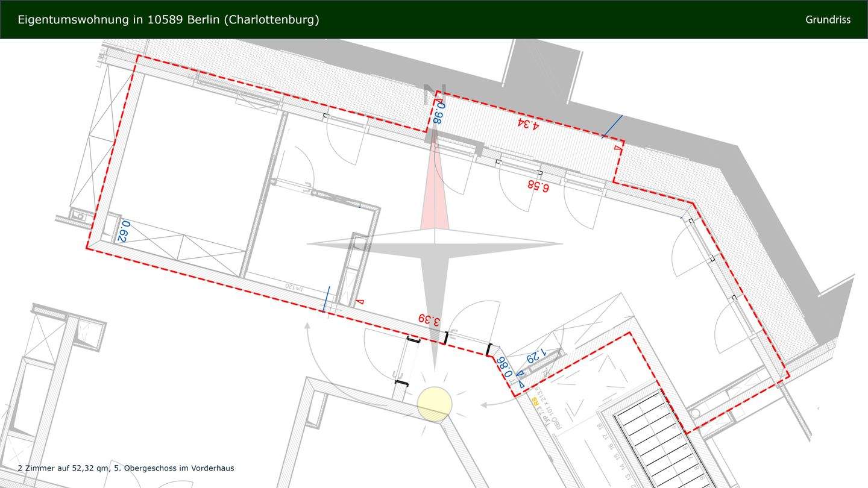Click the Eigentumswohnung Berlin title text
868x488 pixels.
[168, 20]
